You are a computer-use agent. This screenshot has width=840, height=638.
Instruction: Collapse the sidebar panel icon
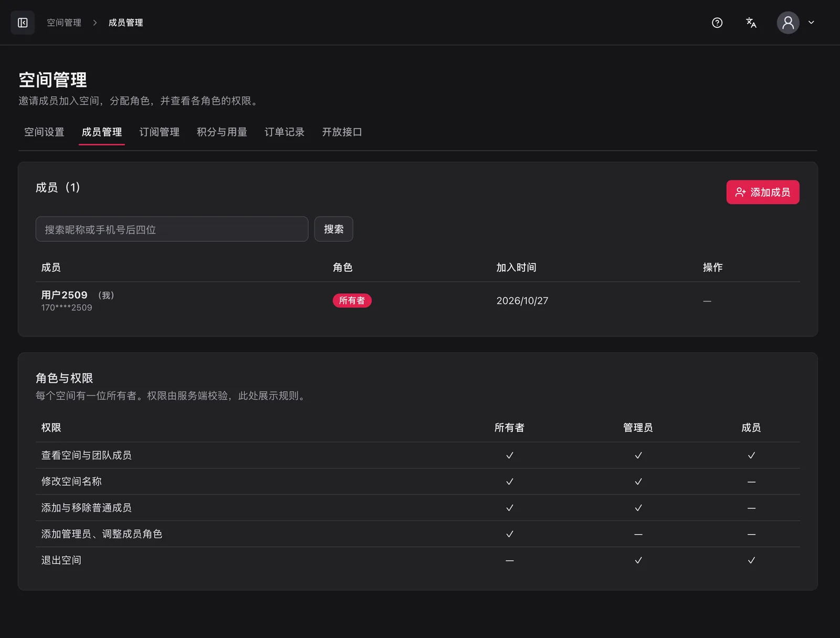click(x=23, y=23)
